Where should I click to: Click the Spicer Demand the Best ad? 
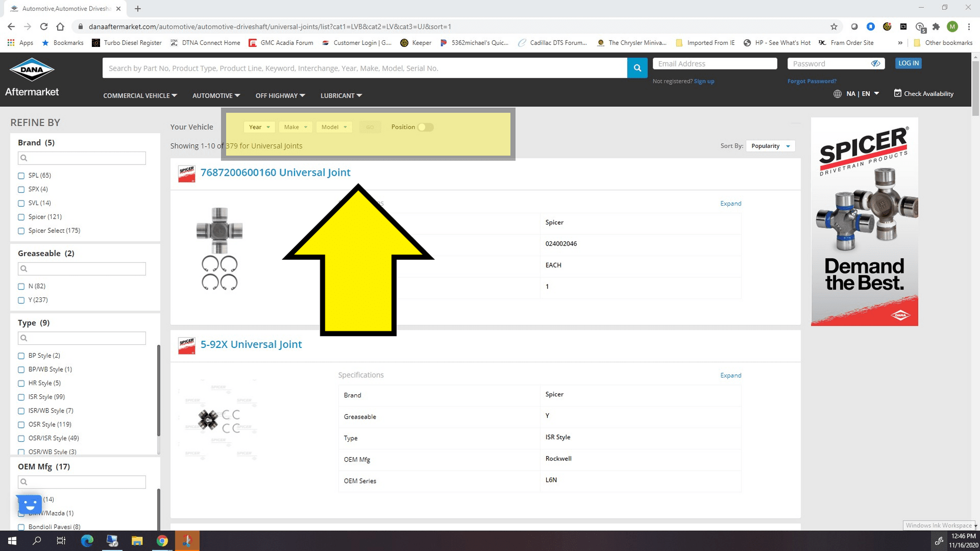(864, 222)
